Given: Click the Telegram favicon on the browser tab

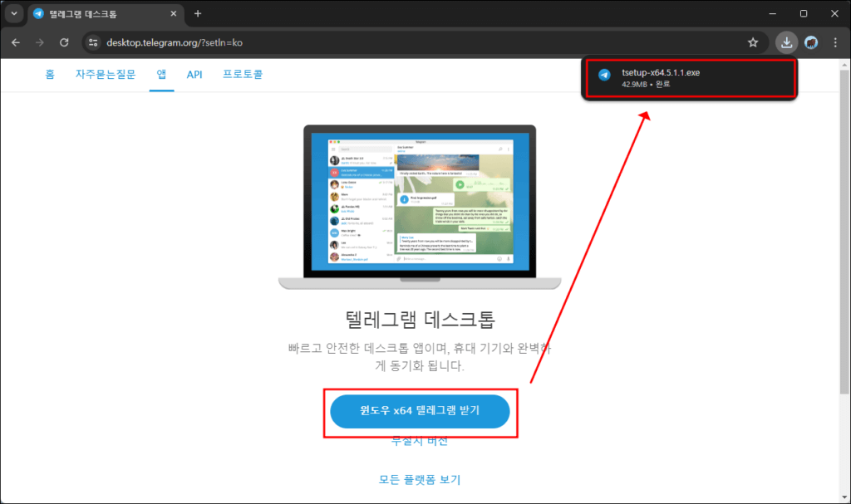Looking at the screenshot, I should click(x=38, y=13).
